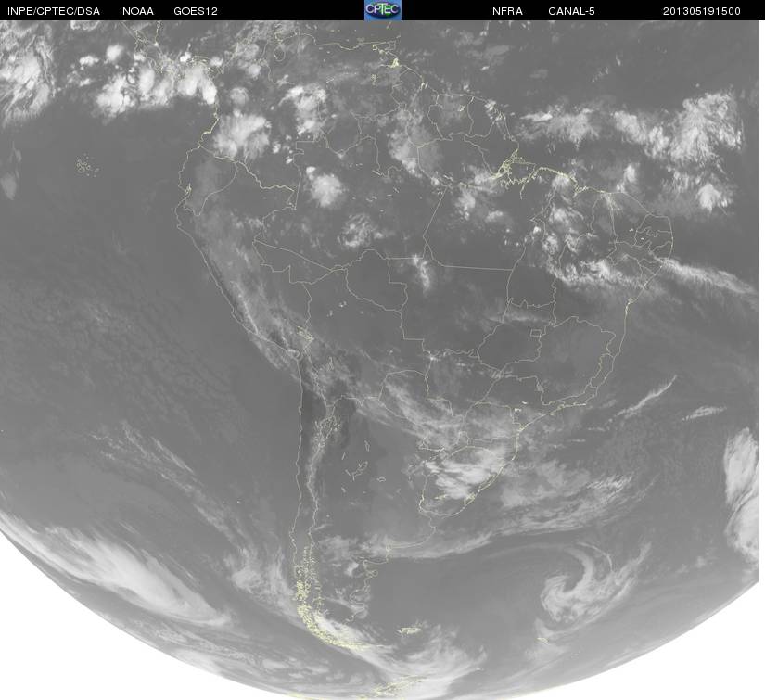The width and height of the screenshot is (765, 700).
Task: Click the INFRA channel type label
Action: (x=506, y=11)
